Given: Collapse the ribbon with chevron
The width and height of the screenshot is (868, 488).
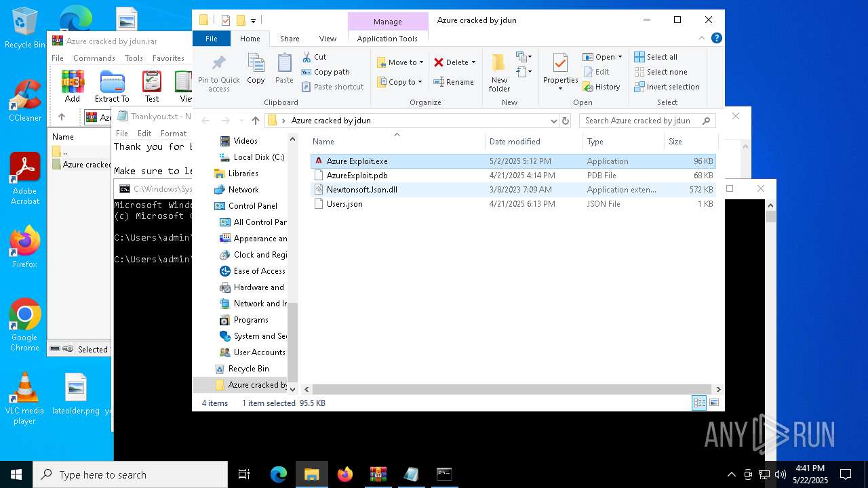Looking at the screenshot, I should 703,39.
